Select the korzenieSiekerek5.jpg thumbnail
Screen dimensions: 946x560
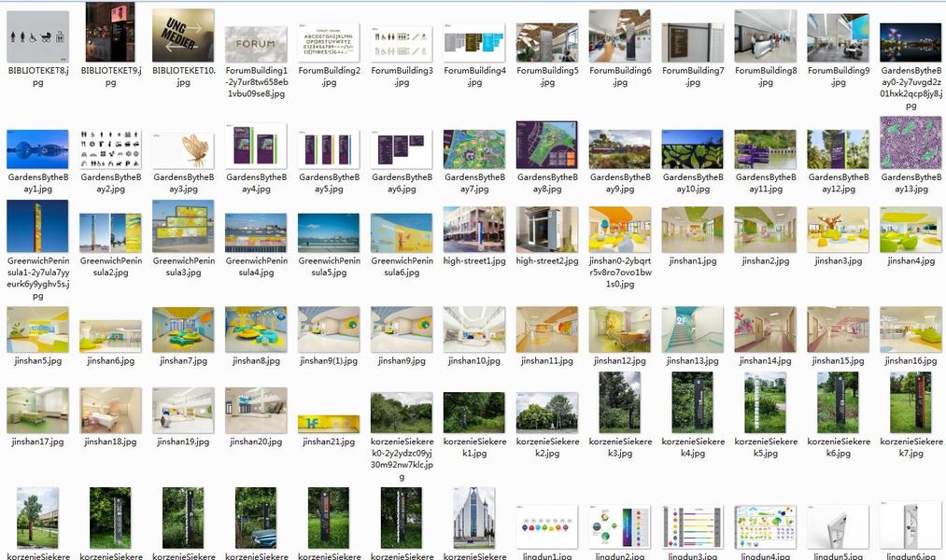point(766,402)
